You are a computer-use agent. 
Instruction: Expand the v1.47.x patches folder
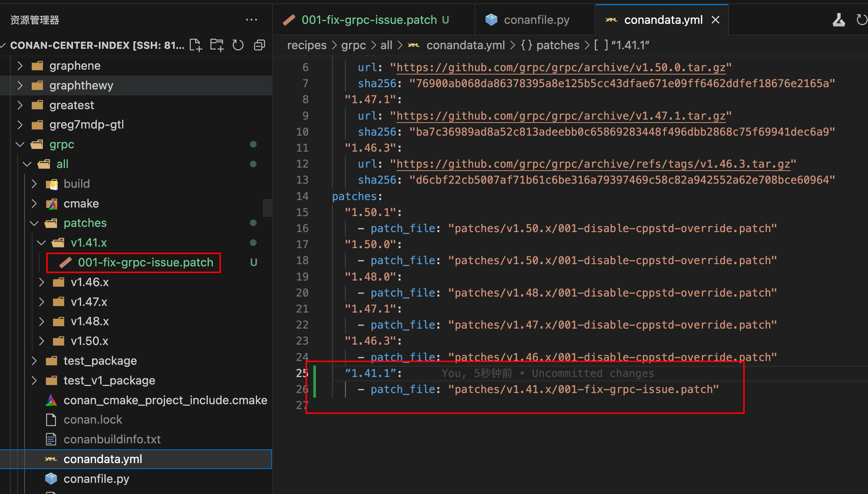click(136, 302)
